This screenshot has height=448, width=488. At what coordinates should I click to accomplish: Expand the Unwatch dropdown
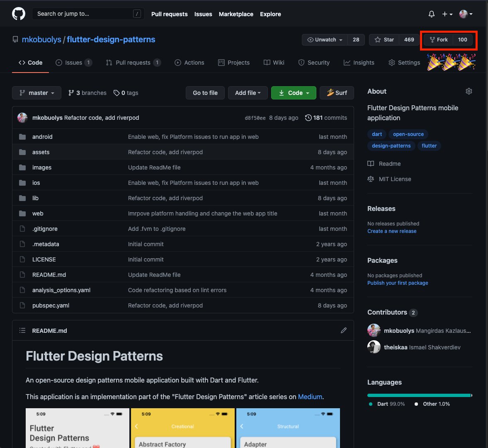pyautogui.click(x=325, y=39)
